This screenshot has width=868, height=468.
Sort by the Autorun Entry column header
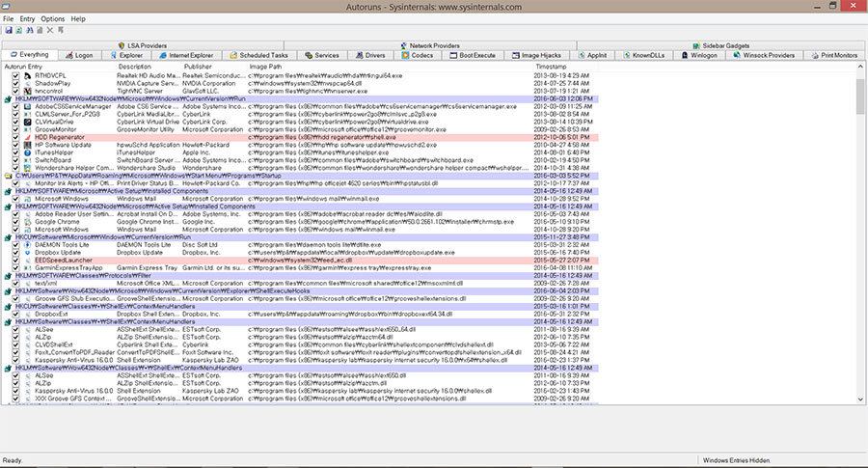(59, 67)
